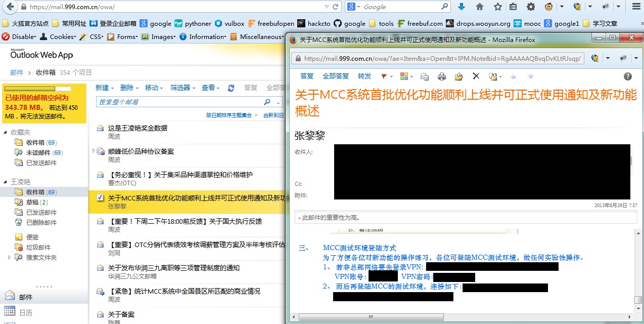Click the Greasemonkey monkey icon
This screenshot has height=324, width=644.
(548, 7)
